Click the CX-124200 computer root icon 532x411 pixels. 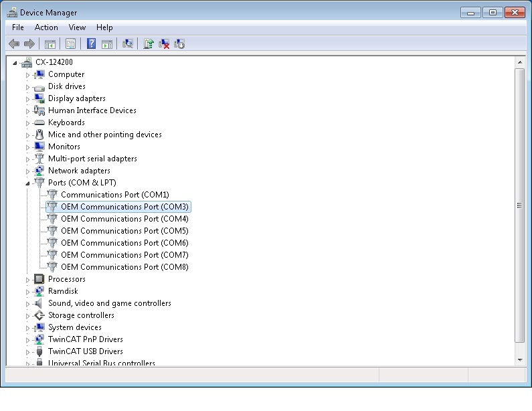click(x=27, y=62)
